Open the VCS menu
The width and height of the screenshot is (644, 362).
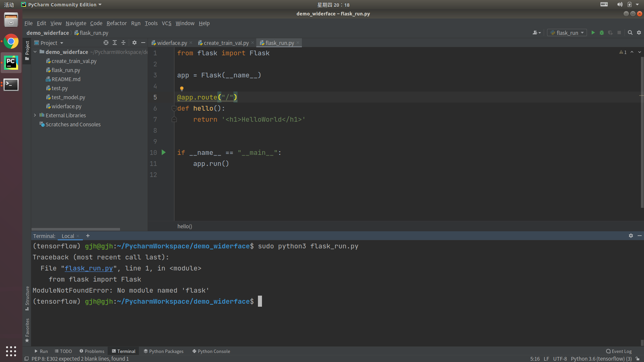(166, 23)
